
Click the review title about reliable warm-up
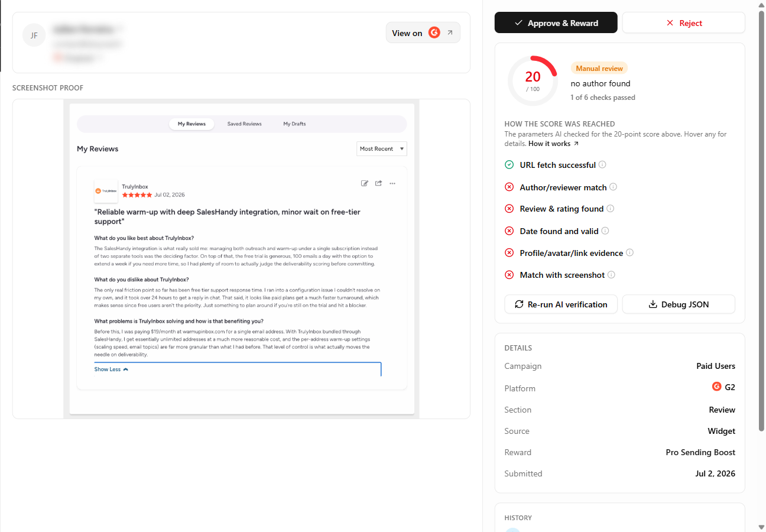click(228, 216)
